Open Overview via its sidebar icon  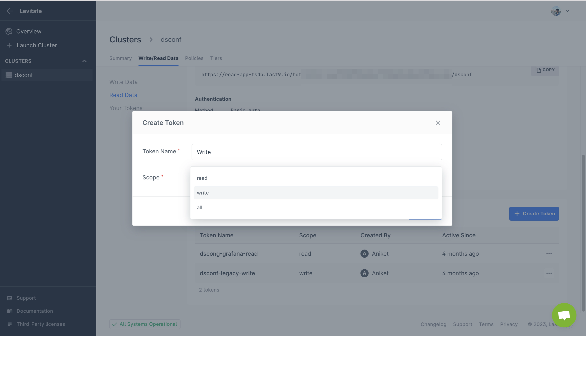9,32
